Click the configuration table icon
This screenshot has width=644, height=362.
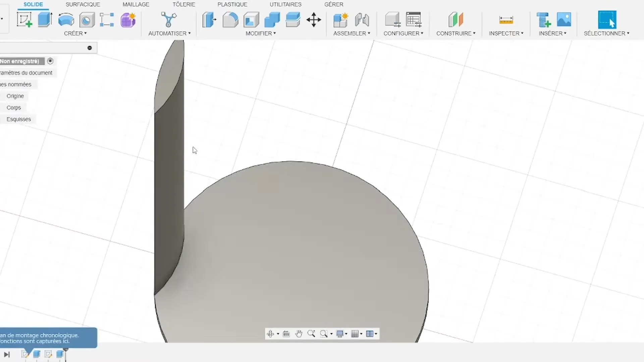click(414, 20)
